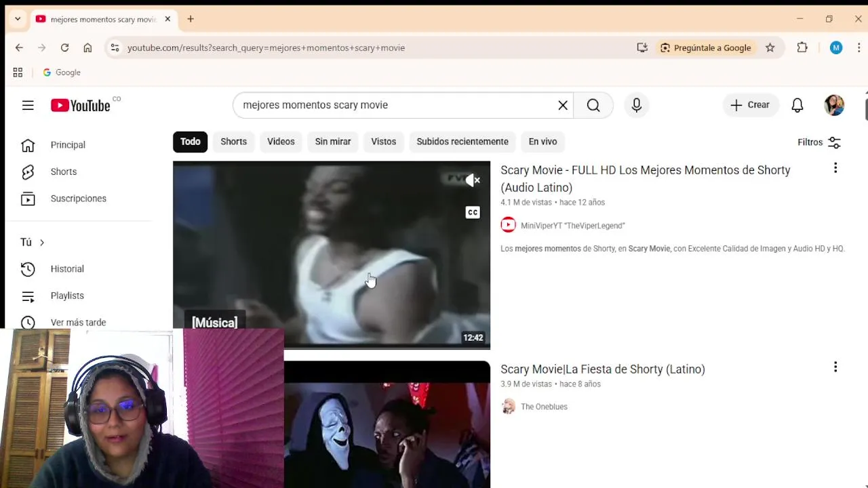868x488 pixels.
Task: Open the notifications bell
Action: (797, 105)
